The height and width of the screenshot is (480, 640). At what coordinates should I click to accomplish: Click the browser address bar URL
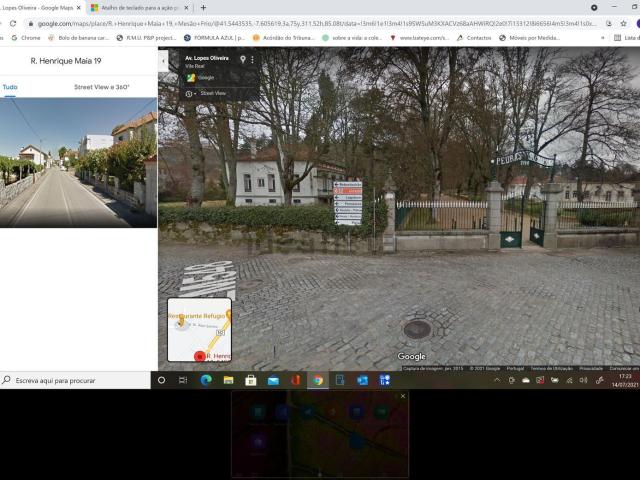click(x=316, y=24)
